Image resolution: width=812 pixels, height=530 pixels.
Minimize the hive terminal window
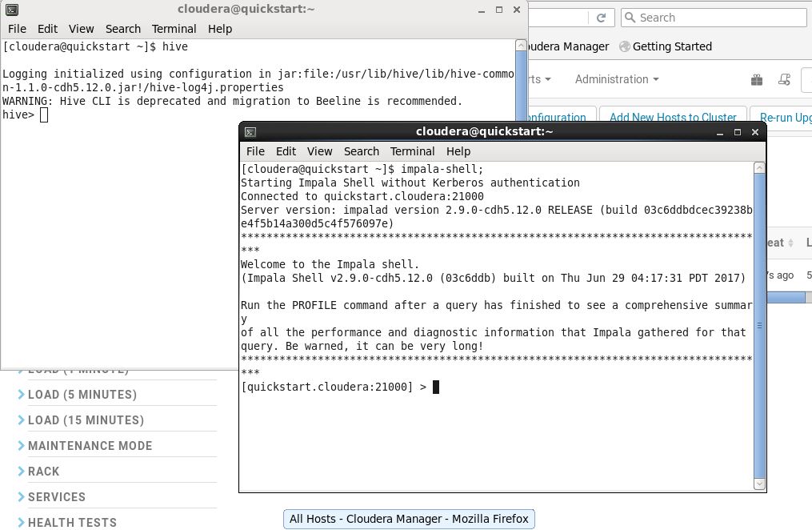[482, 10]
